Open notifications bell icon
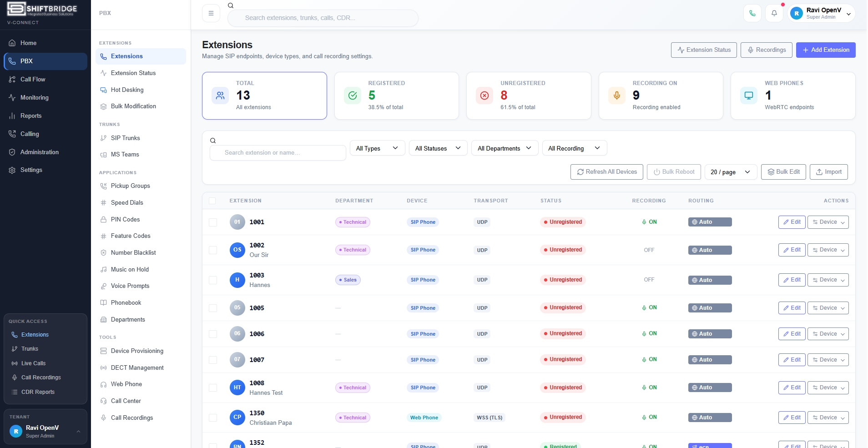 pyautogui.click(x=774, y=13)
